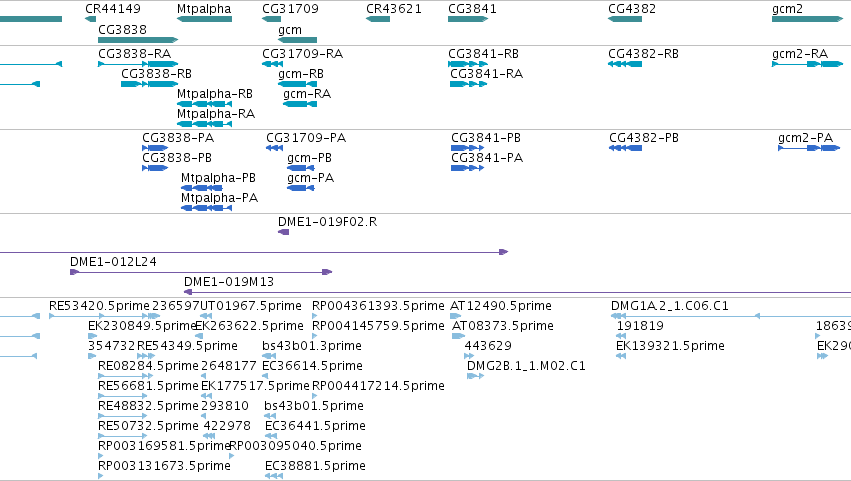This screenshot has height=481, width=851.
Task: Select clone DME1-012L24
Action: click(113, 262)
